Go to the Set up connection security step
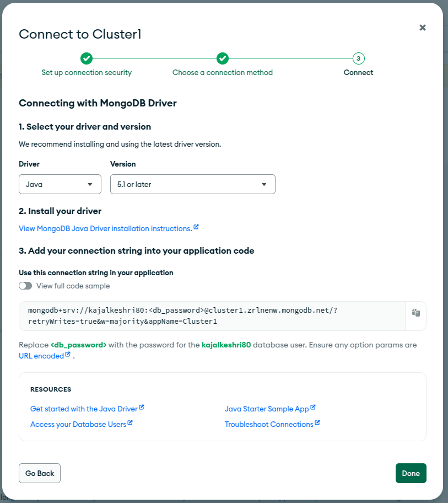 click(x=87, y=72)
